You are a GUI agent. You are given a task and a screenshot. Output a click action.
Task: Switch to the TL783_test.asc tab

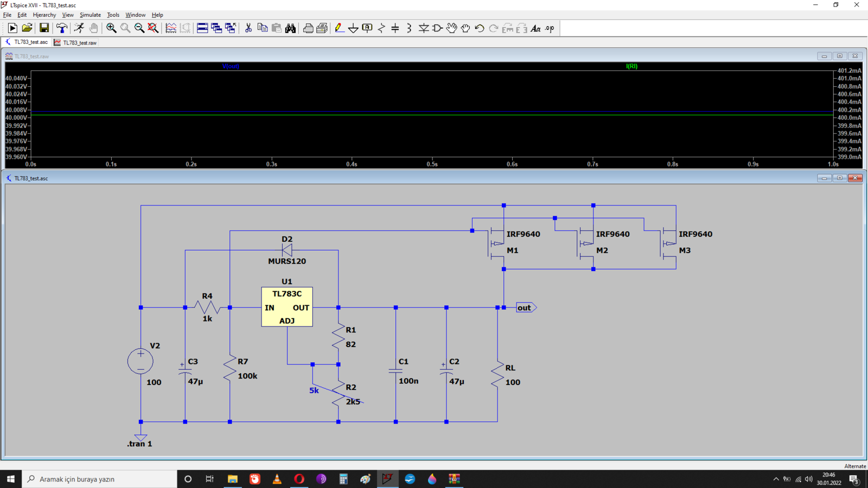[27, 42]
